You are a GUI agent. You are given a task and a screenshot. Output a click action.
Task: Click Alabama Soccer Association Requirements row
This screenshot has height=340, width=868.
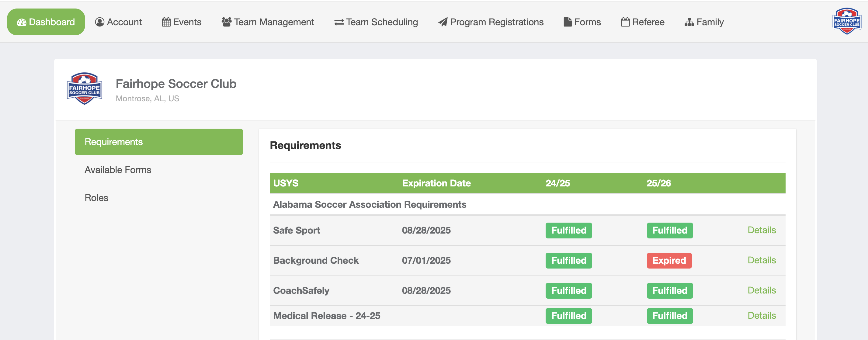coord(527,205)
